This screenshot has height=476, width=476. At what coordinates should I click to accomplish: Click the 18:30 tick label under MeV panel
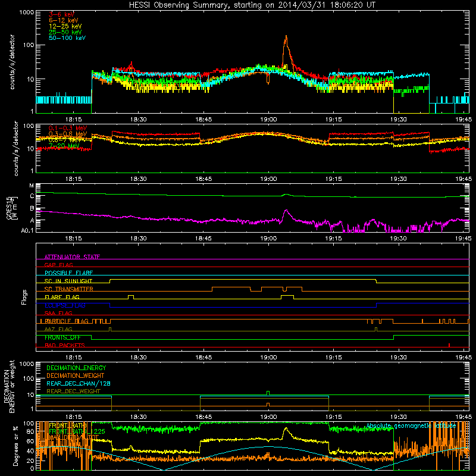(x=139, y=179)
